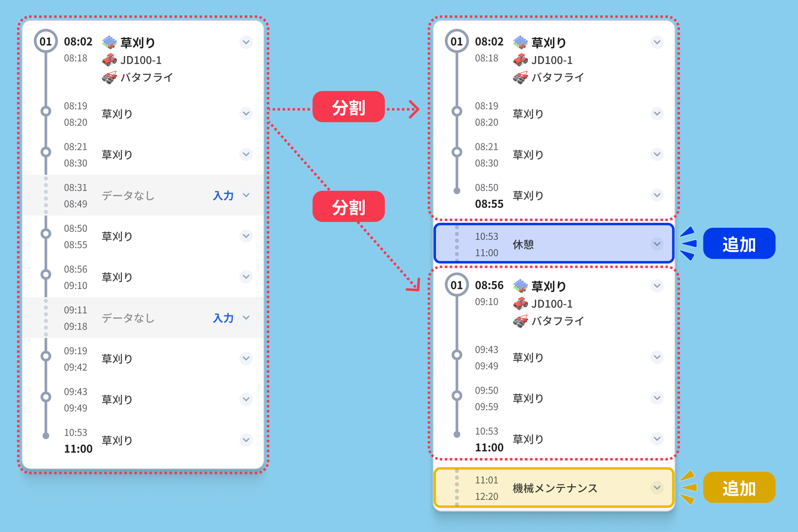This screenshot has width=798, height=532.
Task: Click the implement icon beside バタフライ in left panel
Action: [x=109, y=77]
